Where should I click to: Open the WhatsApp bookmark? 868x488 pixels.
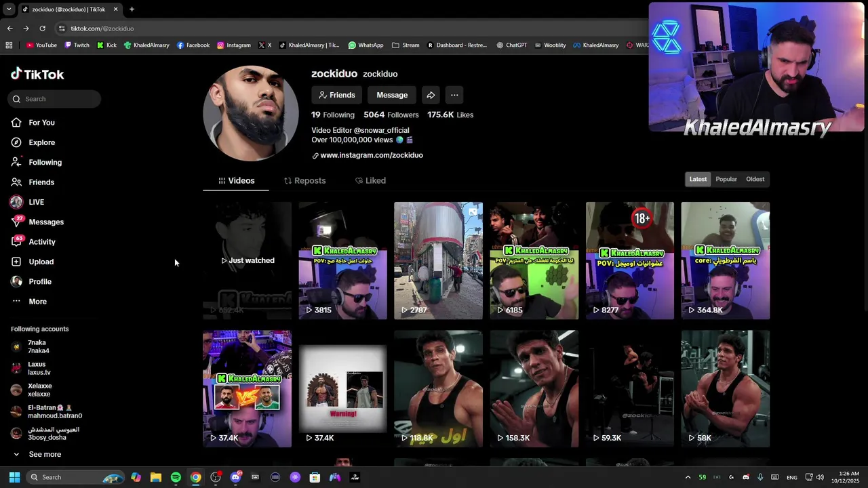point(366,45)
